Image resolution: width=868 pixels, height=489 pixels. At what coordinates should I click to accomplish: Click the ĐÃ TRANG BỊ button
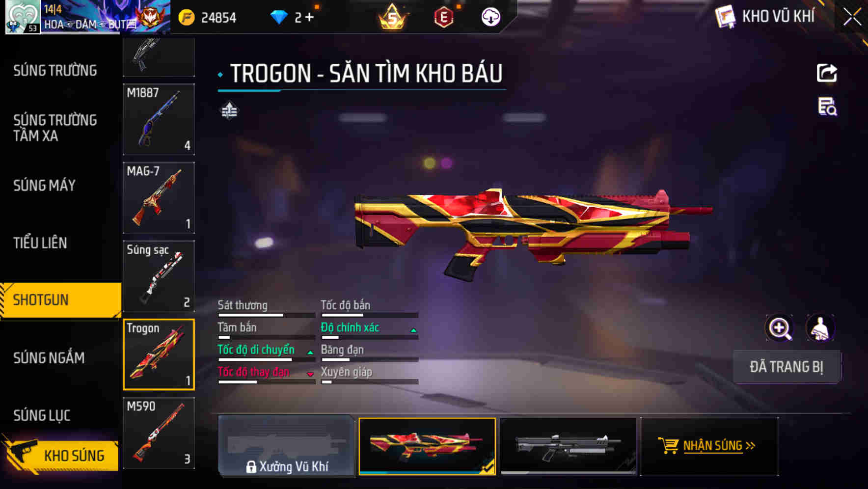pos(787,367)
